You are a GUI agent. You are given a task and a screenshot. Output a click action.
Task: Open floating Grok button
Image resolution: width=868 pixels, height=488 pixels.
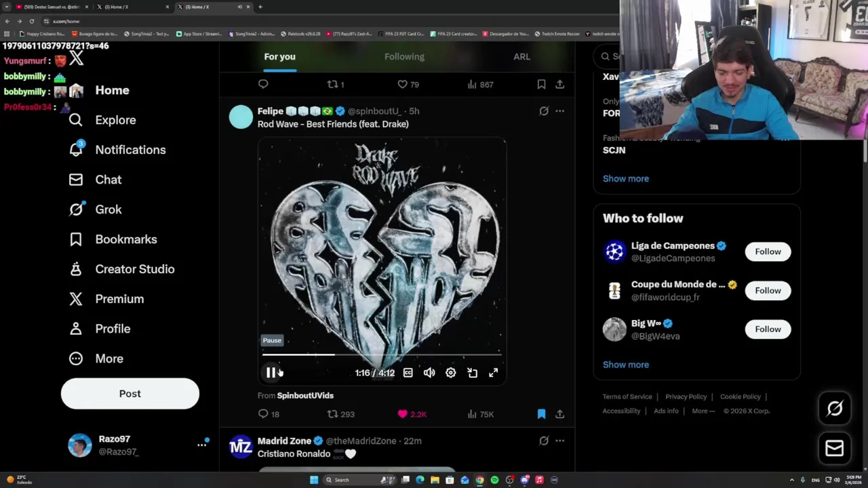click(835, 408)
